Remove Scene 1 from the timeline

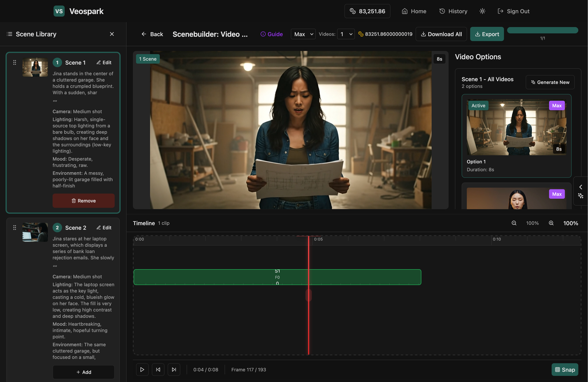83,201
